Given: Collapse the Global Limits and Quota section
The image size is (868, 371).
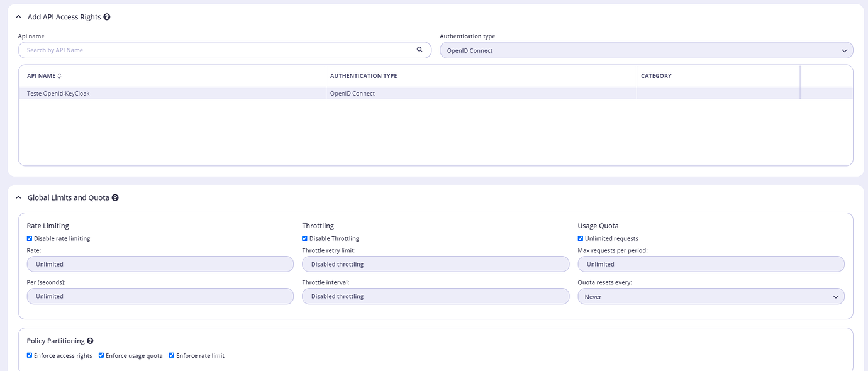Looking at the screenshot, I should (x=18, y=197).
